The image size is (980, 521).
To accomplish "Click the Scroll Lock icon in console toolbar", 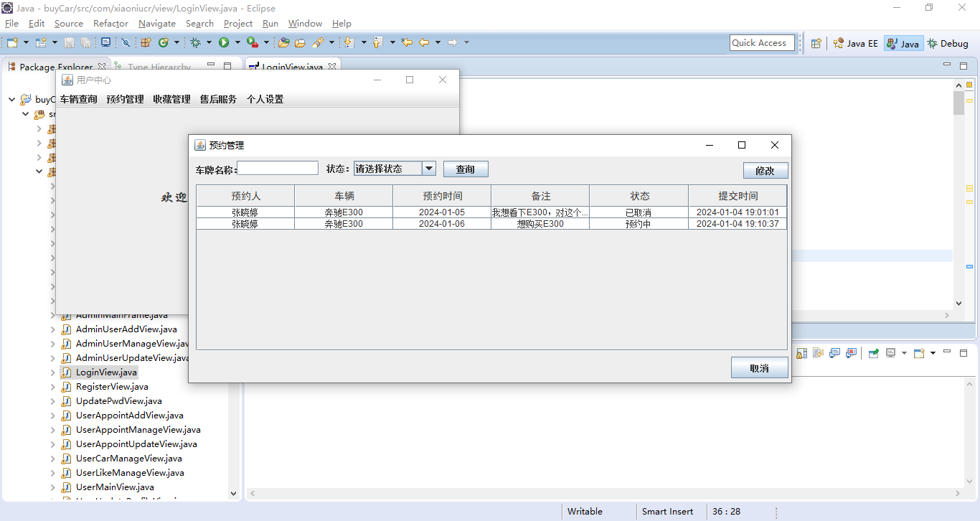I will (x=801, y=353).
